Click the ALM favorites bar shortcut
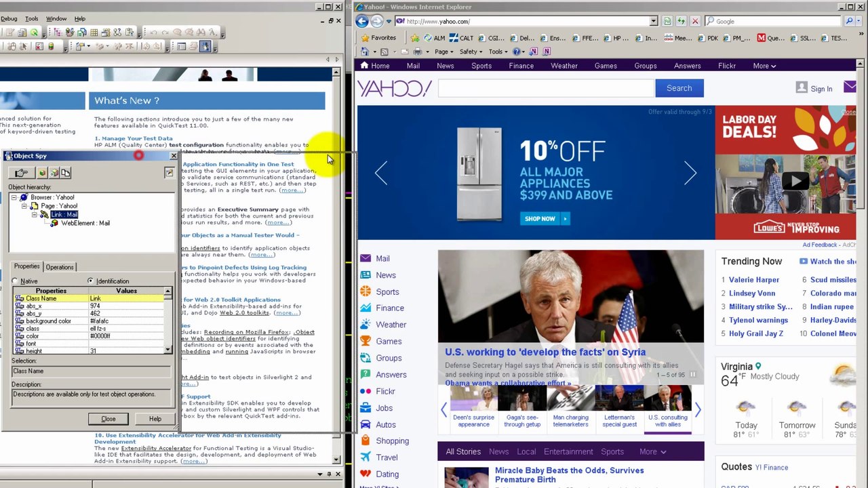 [x=434, y=38]
